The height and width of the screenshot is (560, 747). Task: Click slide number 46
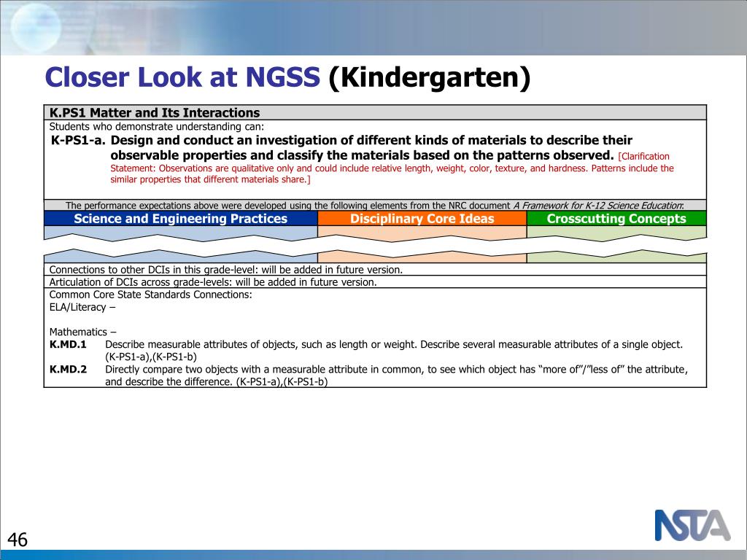coord(18,540)
